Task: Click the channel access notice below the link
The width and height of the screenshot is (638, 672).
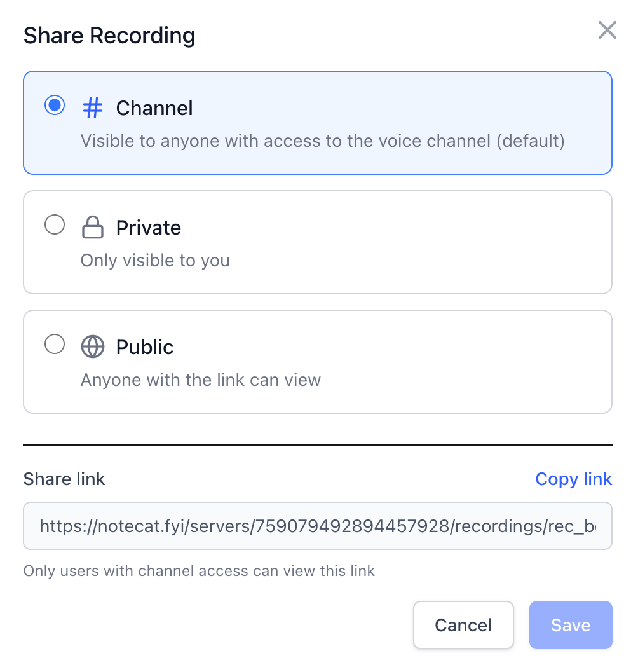Action: click(x=199, y=570)
